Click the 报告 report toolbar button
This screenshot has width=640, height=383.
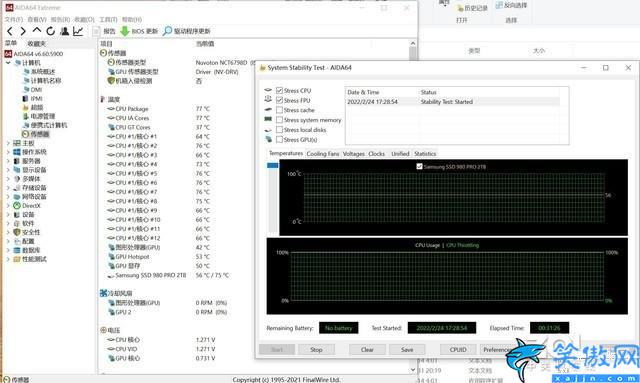coord(104,31)
